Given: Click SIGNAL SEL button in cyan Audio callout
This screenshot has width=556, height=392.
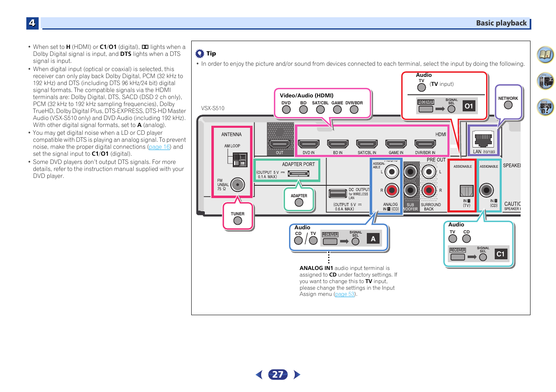Looking at the screenshot, I should (x=483, y=257).
